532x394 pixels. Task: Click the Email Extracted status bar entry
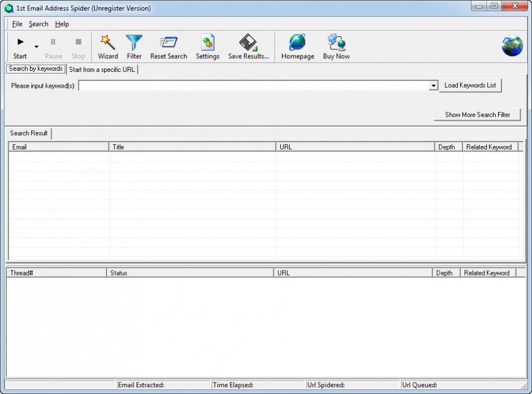[x=164, y=385]
